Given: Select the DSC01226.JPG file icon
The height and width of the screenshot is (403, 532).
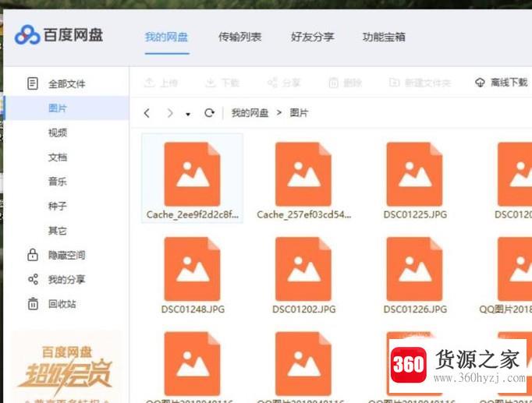Looking at the screenshot, I should [415, 269].
